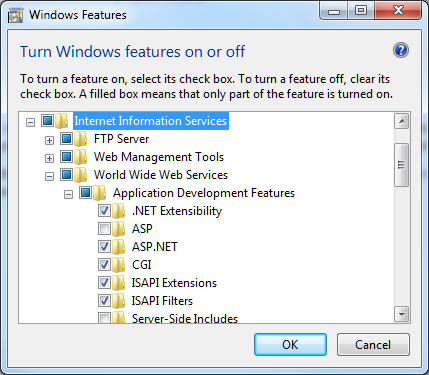
Task: Expand the FTP Server node
Action: pyautogui.click(x=49, y=140)
